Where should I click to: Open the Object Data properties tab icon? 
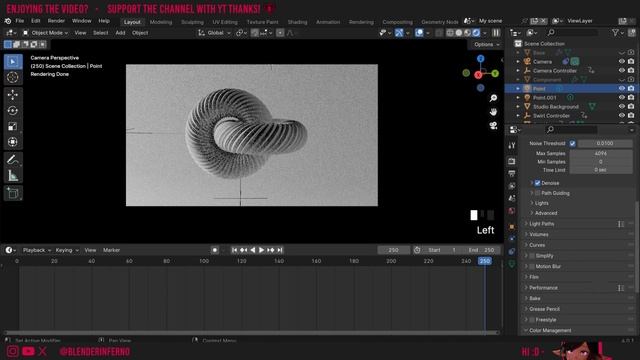(x=512, y=264)
